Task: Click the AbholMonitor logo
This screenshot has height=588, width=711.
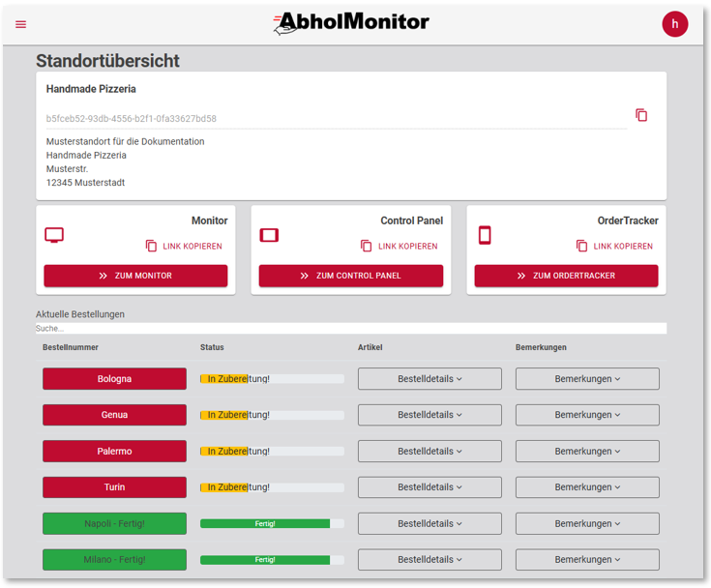Action: click(351, 23)
